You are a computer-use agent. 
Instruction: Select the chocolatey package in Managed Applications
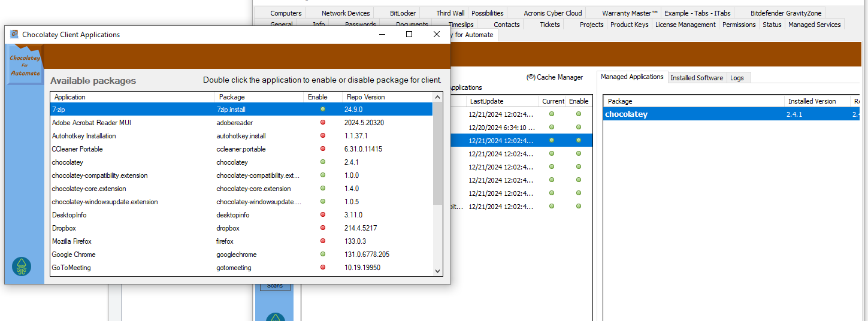627,114
